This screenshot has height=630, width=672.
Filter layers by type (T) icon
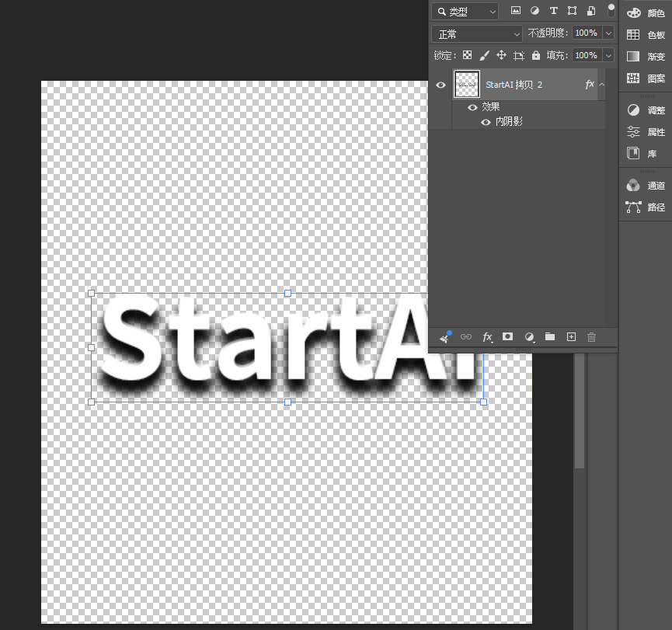[x=553, y=11]
